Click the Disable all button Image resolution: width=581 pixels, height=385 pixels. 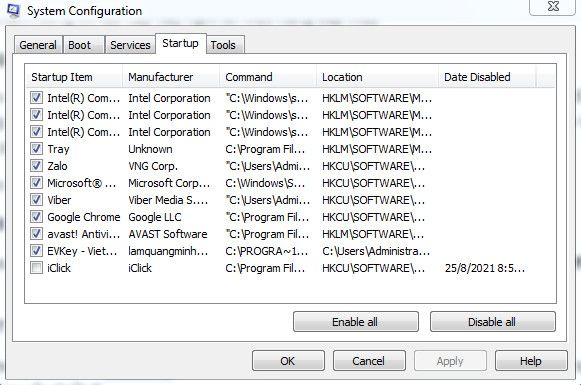click(492, 322)
